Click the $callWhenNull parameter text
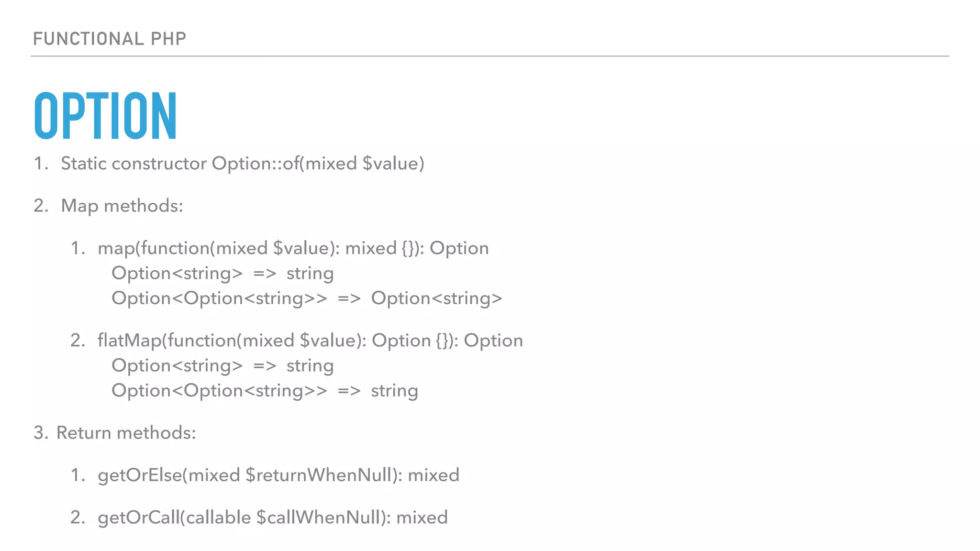Image resolution: width=980 pixels, height=551 pixels. (321, 518)
